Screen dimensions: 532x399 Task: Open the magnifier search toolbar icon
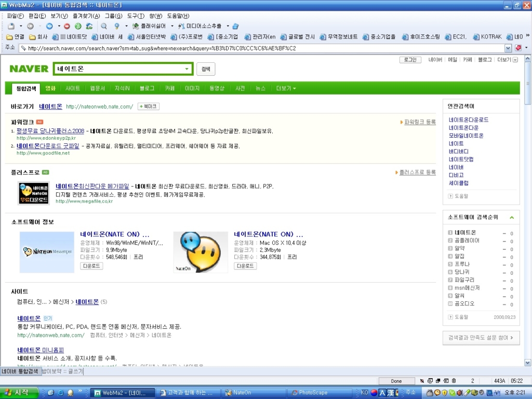point(104,26)
